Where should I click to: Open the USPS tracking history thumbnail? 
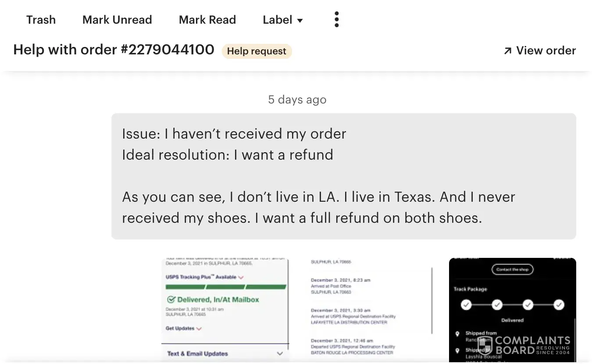point(368,307)
